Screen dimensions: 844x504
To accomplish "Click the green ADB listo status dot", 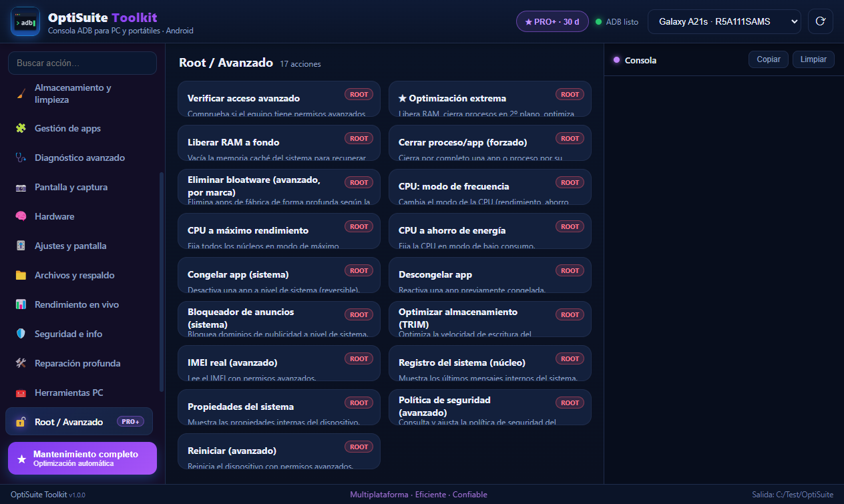I will click(598, 21).
